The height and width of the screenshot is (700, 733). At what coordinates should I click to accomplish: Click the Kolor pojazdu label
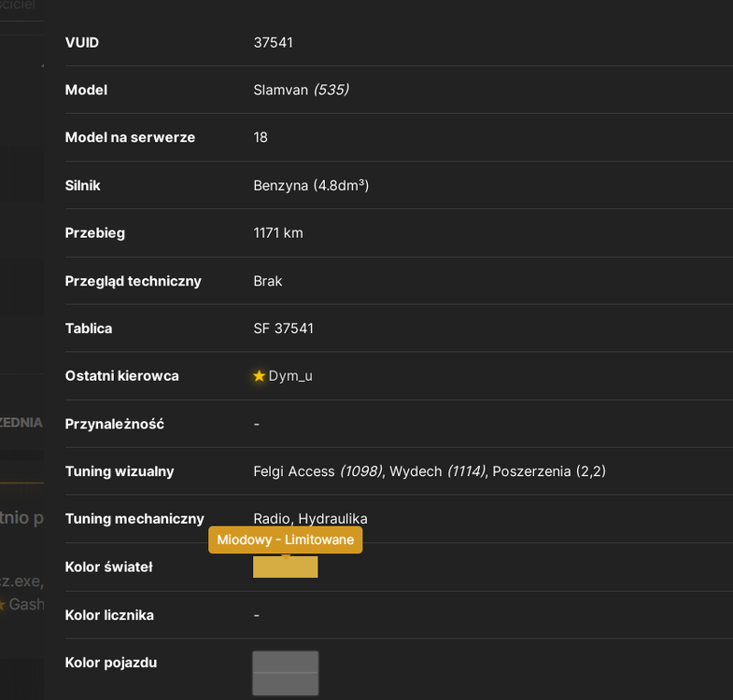[111, 663]
